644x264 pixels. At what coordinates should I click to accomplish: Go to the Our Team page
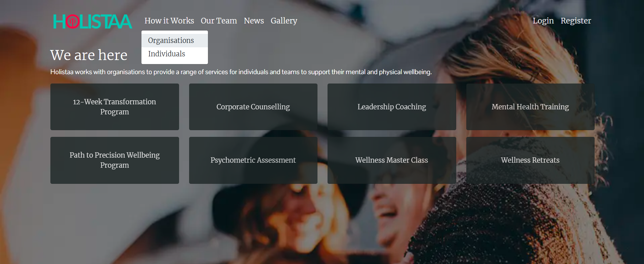219,21
